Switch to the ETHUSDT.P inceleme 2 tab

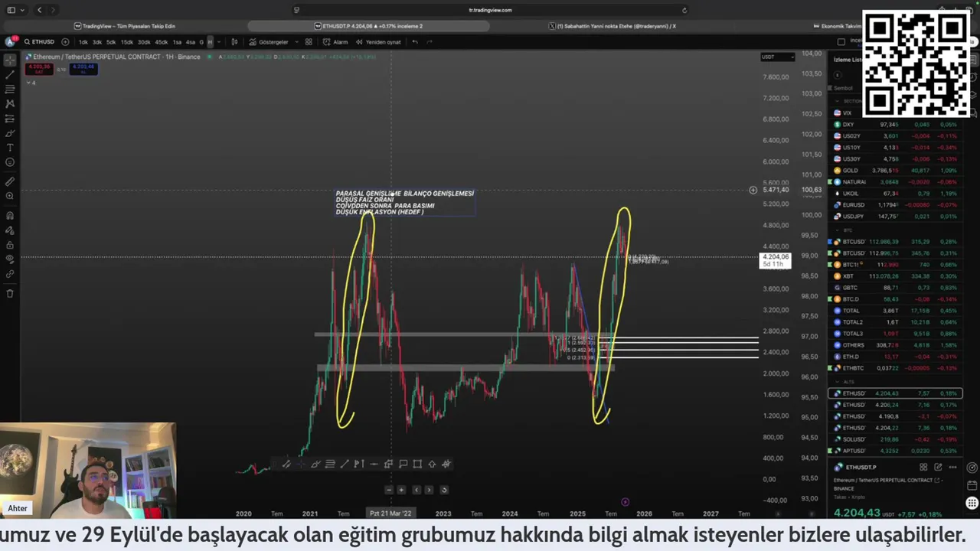tap(367, 26)
